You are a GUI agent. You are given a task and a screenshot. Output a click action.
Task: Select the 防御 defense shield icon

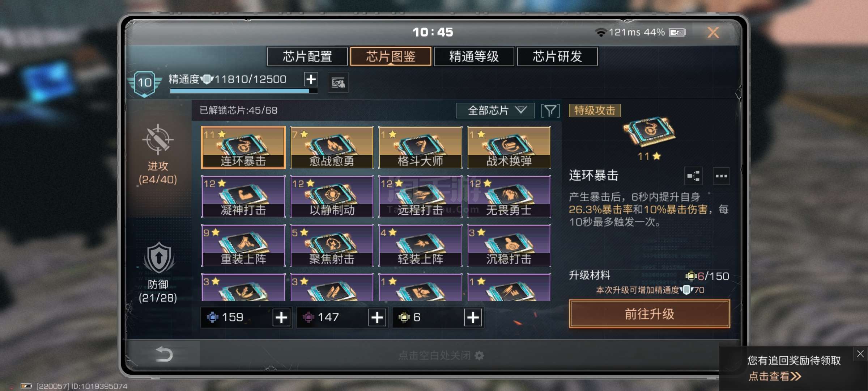158,258
